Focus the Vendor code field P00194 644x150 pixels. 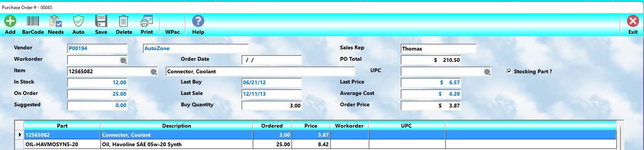[x=97, y=49]
